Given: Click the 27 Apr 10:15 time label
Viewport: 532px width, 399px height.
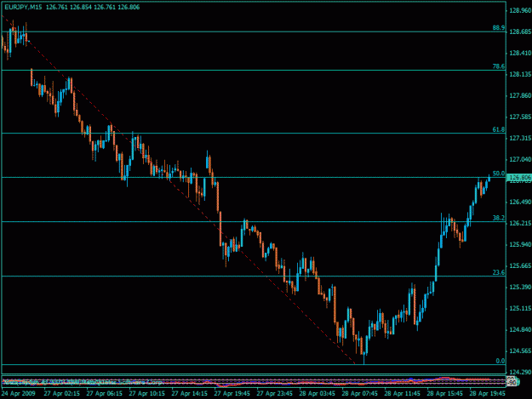Looking at the screenshot, I should coord(147,394).
